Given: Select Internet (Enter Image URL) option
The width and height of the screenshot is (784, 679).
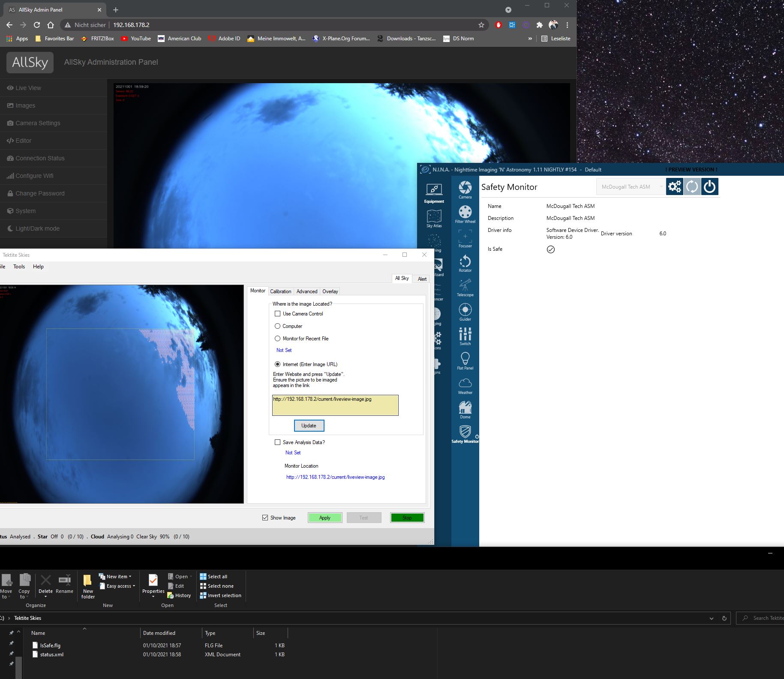Looking at the screenshot, I should [x=278, y=364].
